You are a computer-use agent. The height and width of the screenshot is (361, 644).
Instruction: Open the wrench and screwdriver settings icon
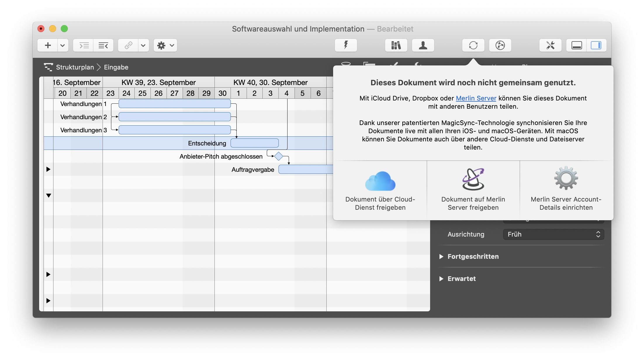point(550,45)
